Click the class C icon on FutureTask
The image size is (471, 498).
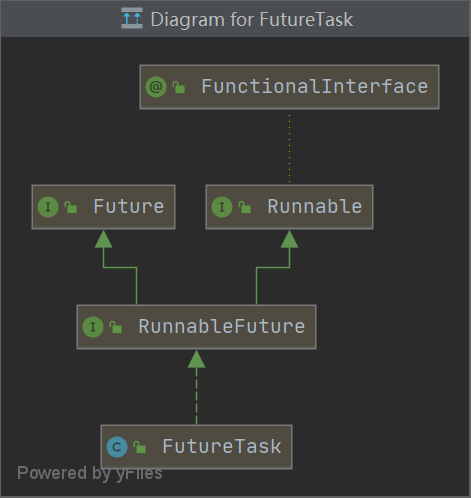point(117,447)
